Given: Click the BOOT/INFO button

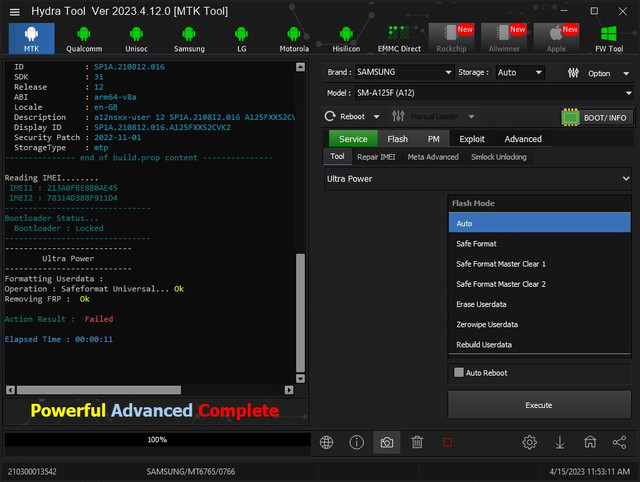Looking at the screenshot, I should click(x=597, y=118).
